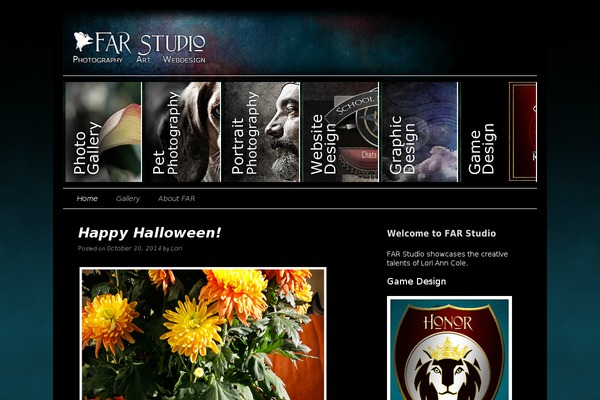Click the Photography Art Webdesign tagline
The height and width of the screenshot is (400, 600).
coord(139,60)
